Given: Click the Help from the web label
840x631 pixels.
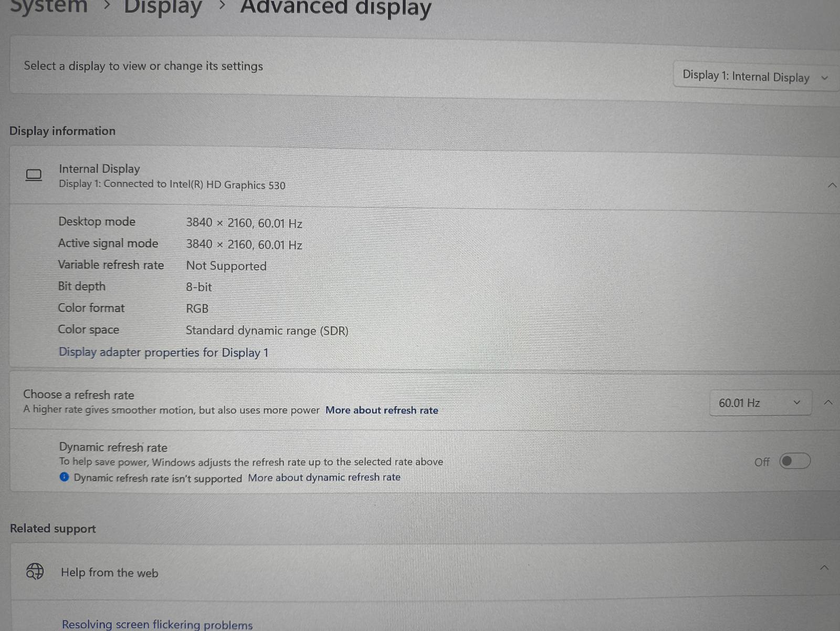Looking at the screenshot, I should [109, 573].
